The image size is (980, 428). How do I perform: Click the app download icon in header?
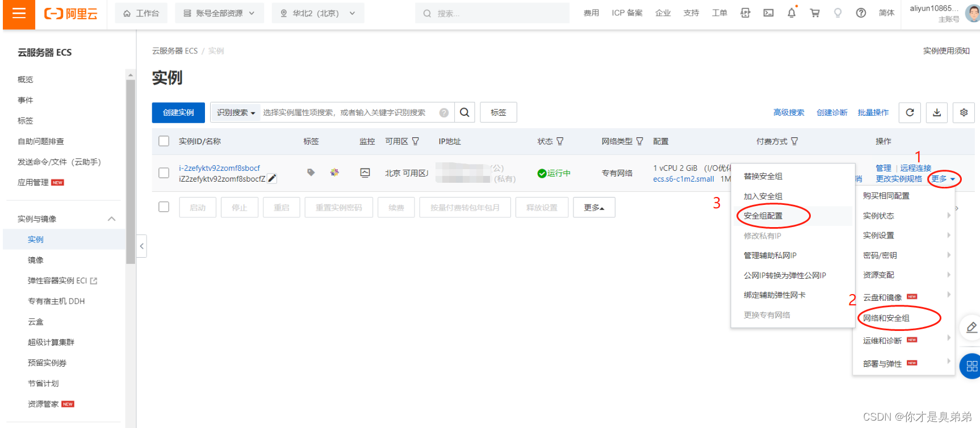tap(746, 12)
